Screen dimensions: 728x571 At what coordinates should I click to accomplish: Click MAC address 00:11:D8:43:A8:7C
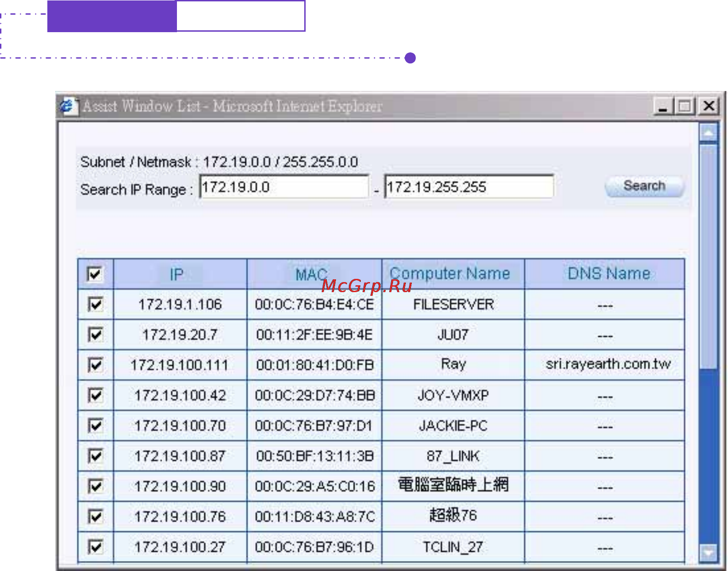[315, 517]
